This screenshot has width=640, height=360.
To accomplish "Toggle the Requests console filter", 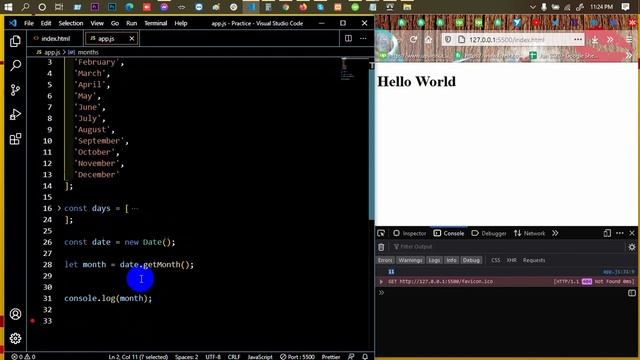I will [534, 260].
